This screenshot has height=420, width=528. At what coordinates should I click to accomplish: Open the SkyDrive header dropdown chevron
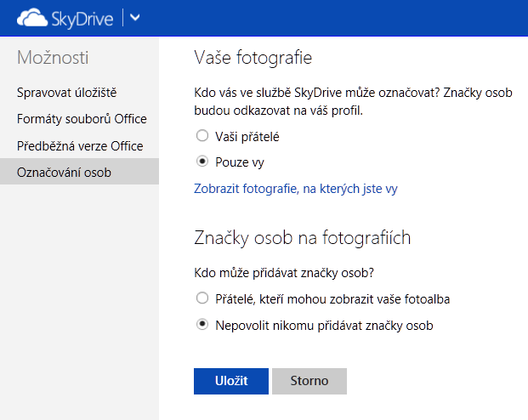135,18
